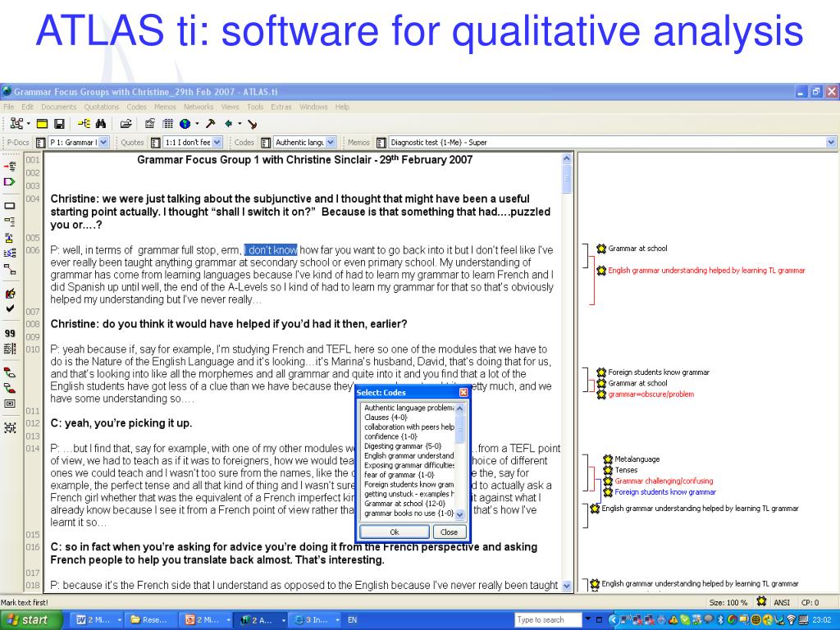The height and width of the screenshot is (630, 840).
Task: Click margin code 'Metalanguage'
Action: (637, 459)
